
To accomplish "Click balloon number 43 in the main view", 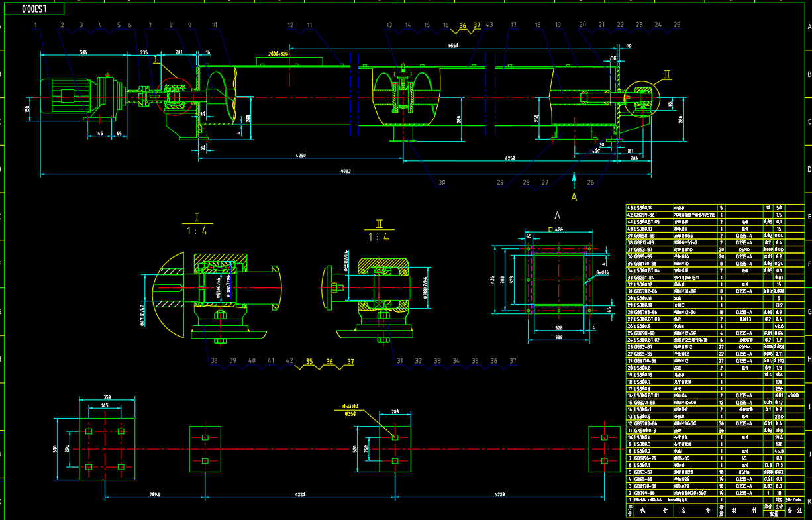I will coord(489,25).
